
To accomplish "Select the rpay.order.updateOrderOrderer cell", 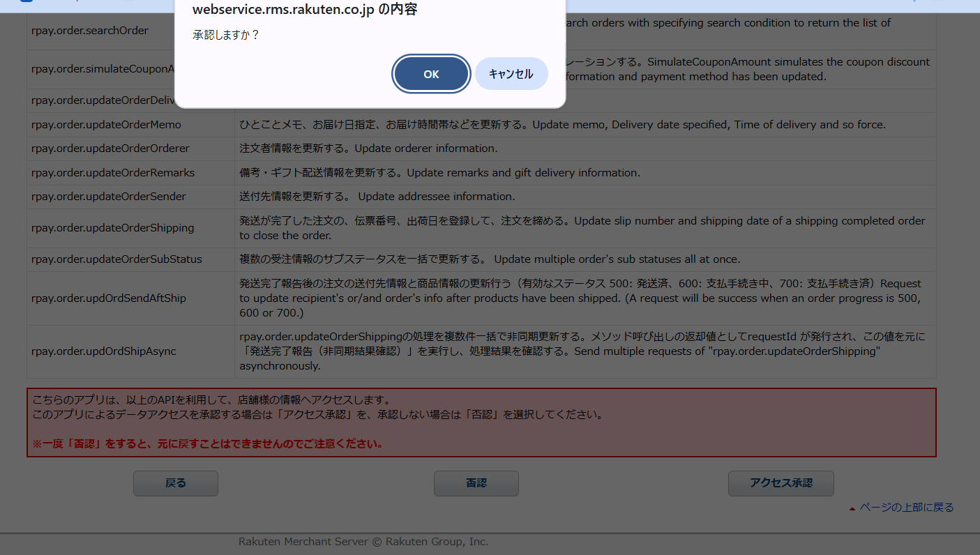I will point(131,149).
